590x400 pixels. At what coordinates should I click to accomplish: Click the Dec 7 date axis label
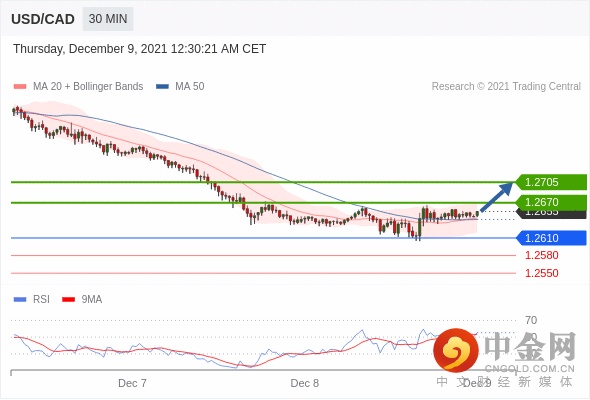click(132, 383)
